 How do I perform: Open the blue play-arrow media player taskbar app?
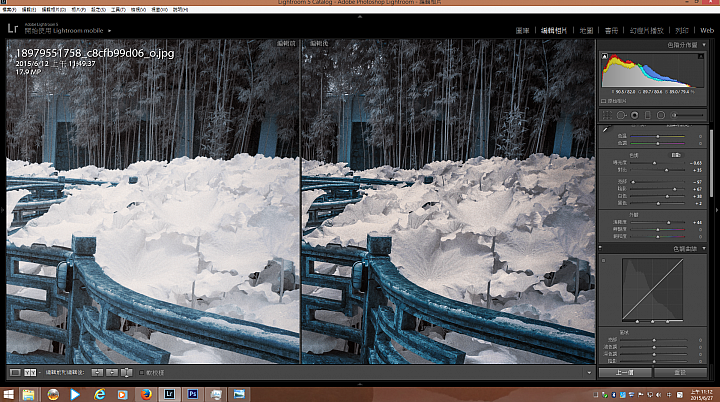click(75, 394)
